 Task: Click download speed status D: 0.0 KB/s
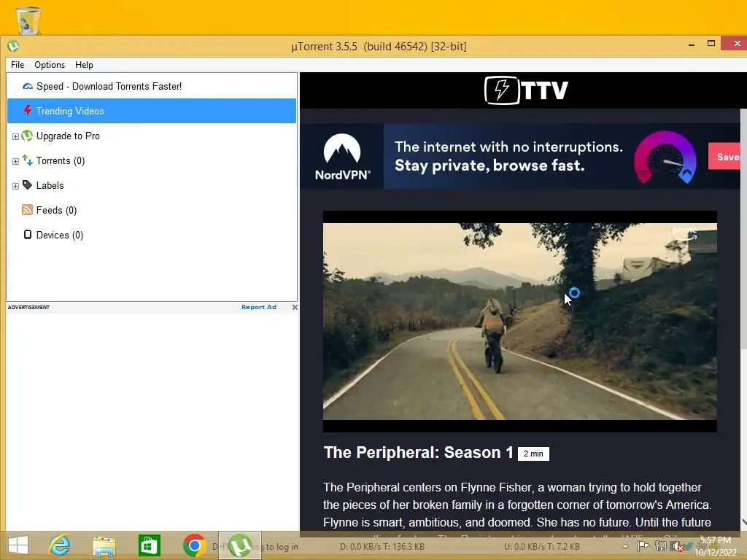(382, 547)
